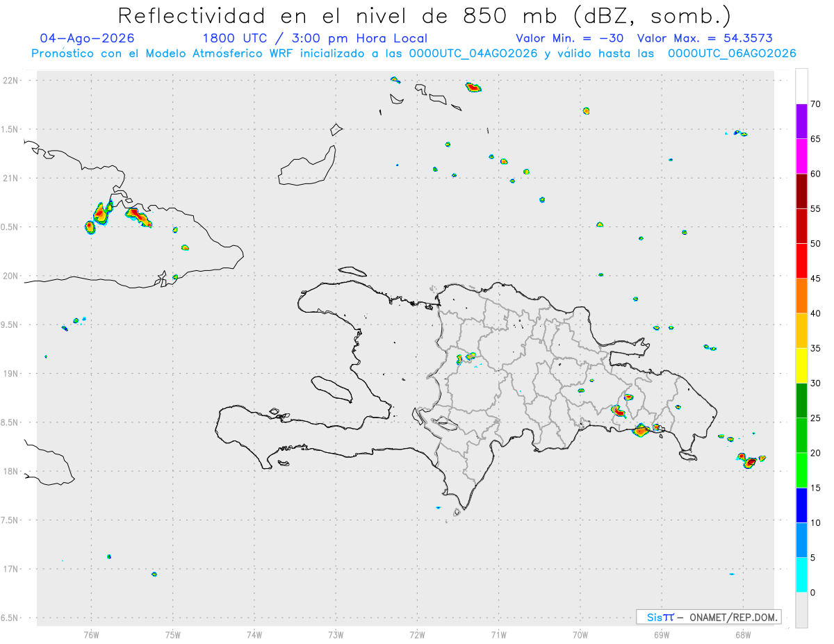
Task: Click the '68W' longitude label
Action: [x=743, y=635]
